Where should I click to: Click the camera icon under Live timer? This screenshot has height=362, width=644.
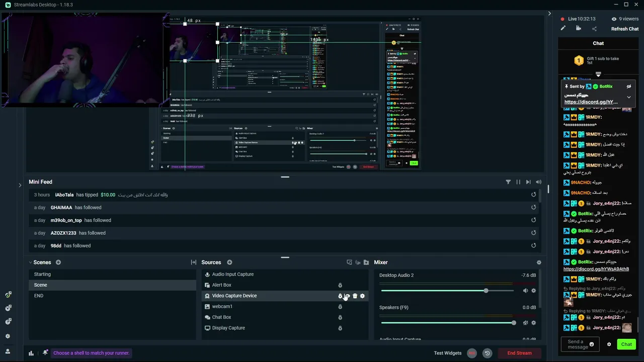579,29
